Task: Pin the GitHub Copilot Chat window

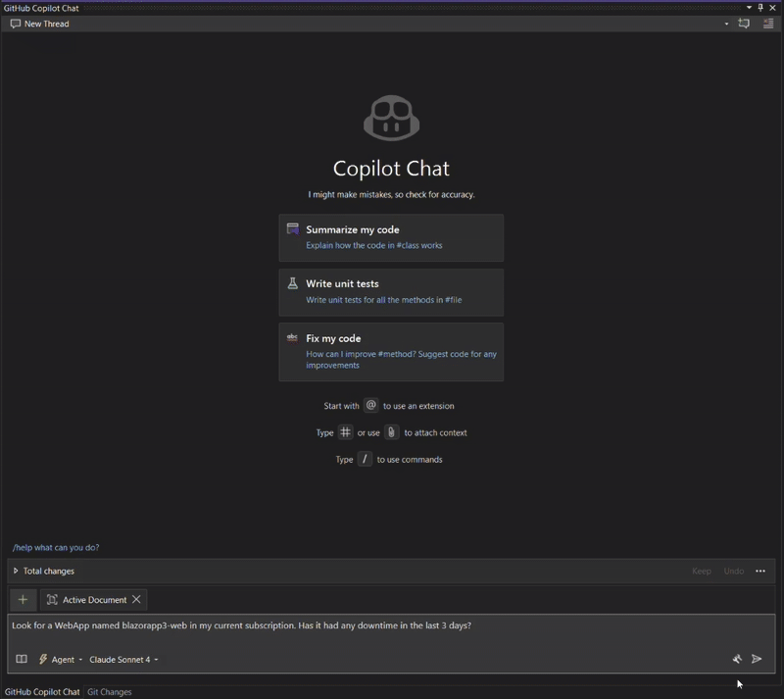Action: point(760,8)
